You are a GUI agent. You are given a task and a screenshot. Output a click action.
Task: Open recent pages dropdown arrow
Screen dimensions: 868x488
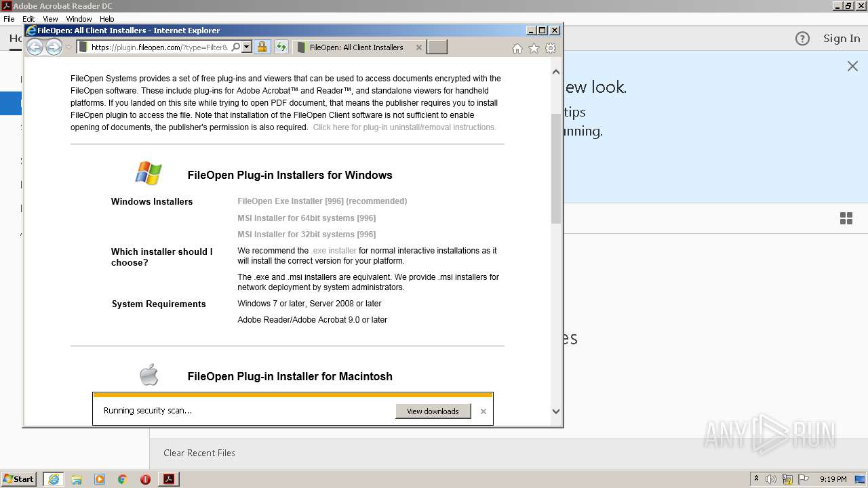pyautogui.click(x=68, y=47)
